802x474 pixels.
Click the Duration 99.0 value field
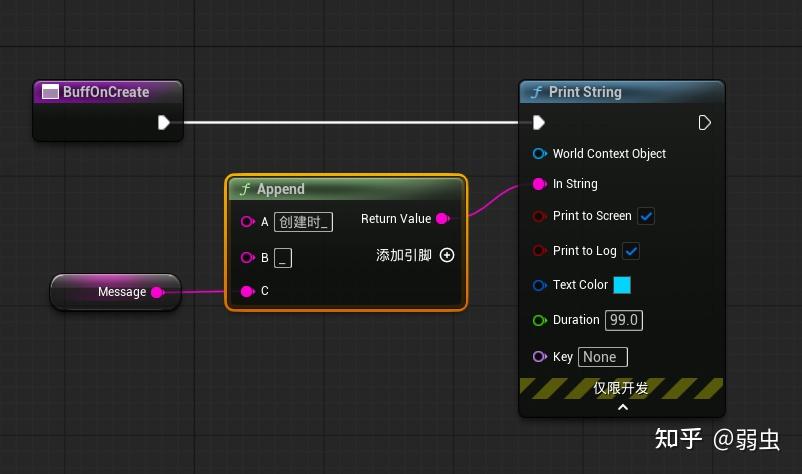(x=623, y=320)
